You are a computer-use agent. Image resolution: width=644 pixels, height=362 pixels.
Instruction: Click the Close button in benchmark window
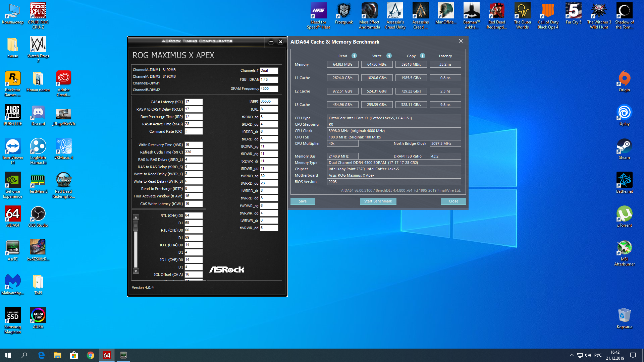[x=453, y=201]
